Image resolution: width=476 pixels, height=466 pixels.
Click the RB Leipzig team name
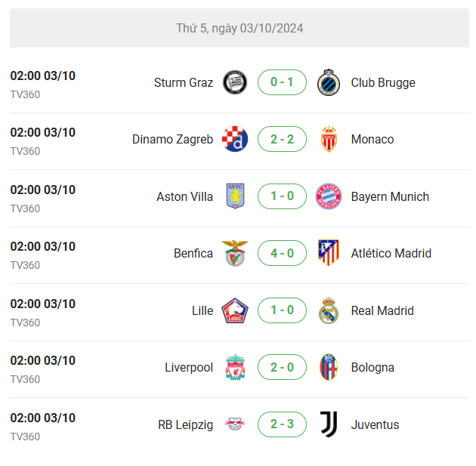185,424
